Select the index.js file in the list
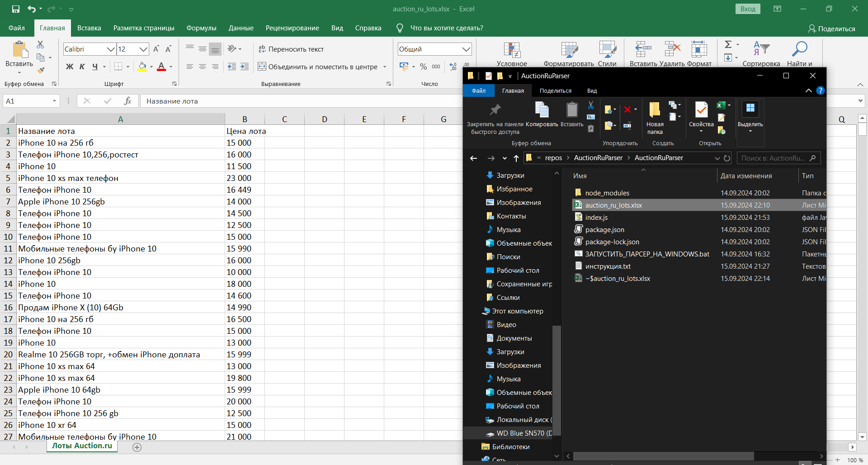868x465 pixels. pyautogui.click(x=596, y=218)
